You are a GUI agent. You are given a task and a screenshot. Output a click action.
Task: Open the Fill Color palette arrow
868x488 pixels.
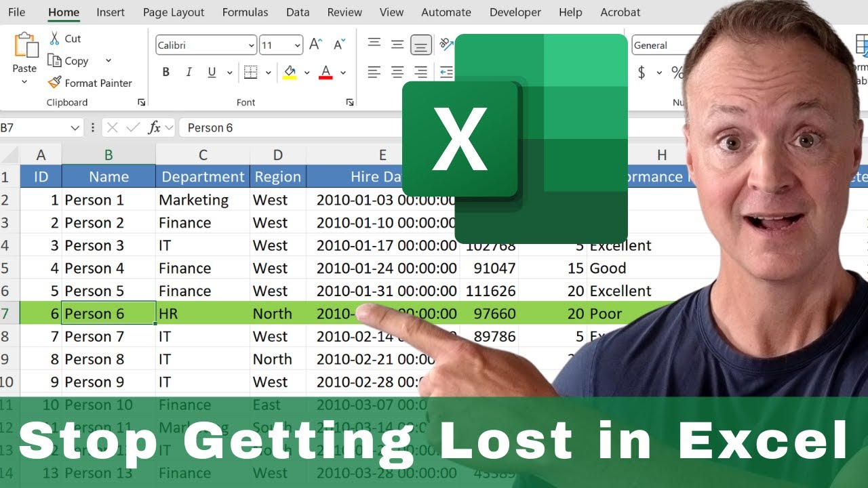click(307, 73)
